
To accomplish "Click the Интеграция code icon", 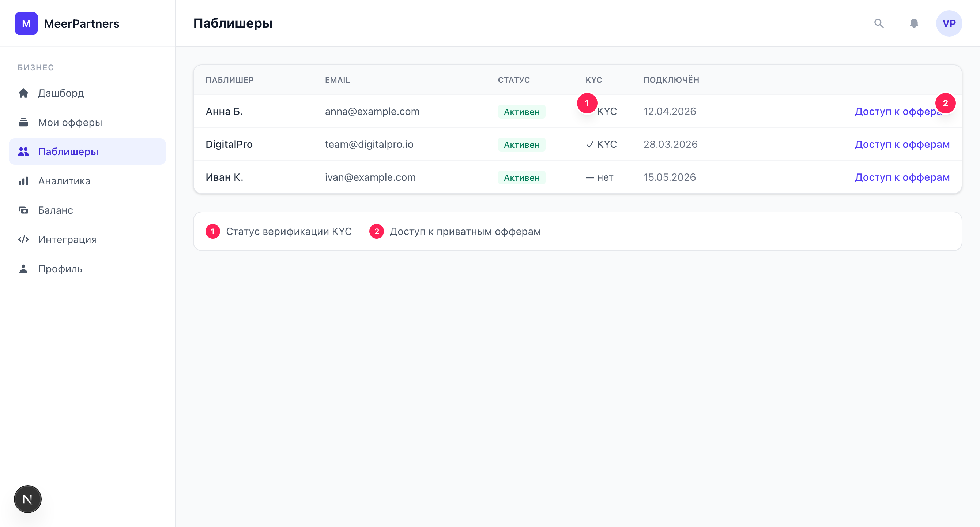I will tap(24, 239).
